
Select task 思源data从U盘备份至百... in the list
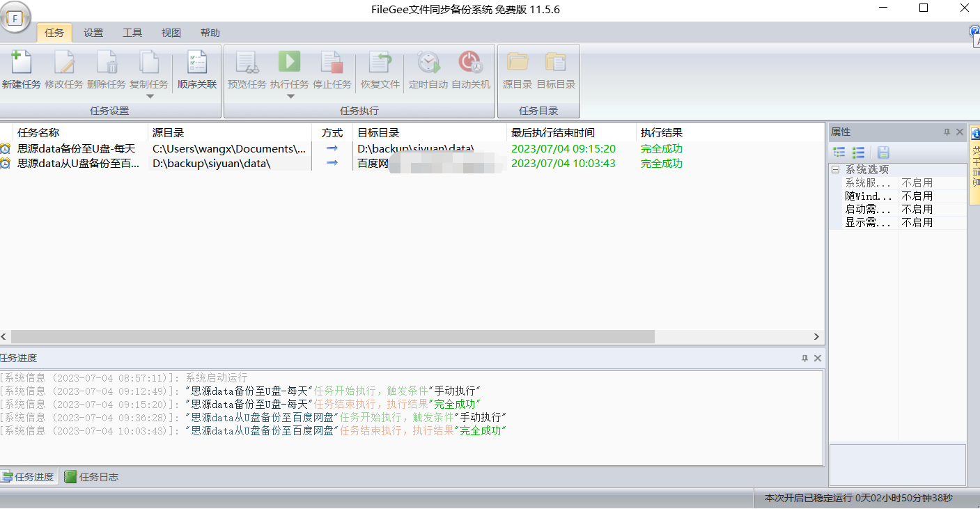pyautogui.click(x=78, y=164)
